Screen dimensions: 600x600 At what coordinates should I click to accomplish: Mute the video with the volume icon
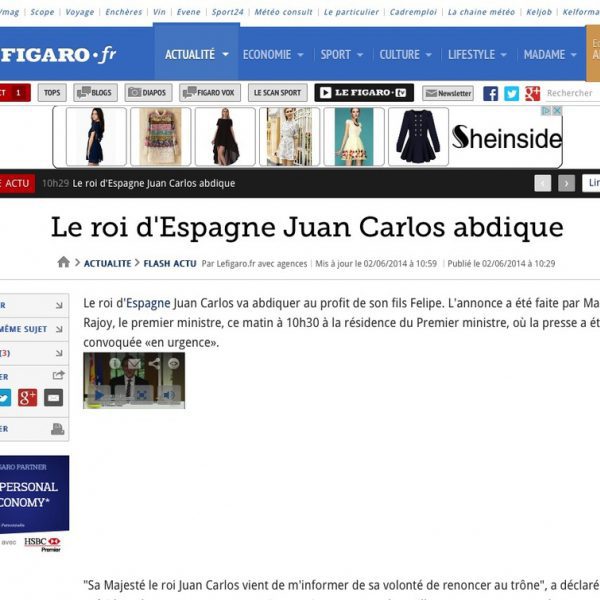168,395
